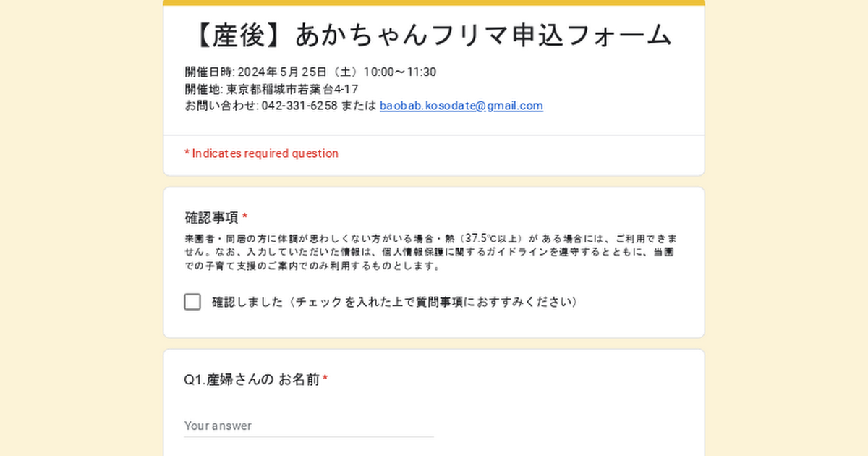Click the Q1.産婦さんのお名前 question heading
868x456 pixels.
pos(252,379)
